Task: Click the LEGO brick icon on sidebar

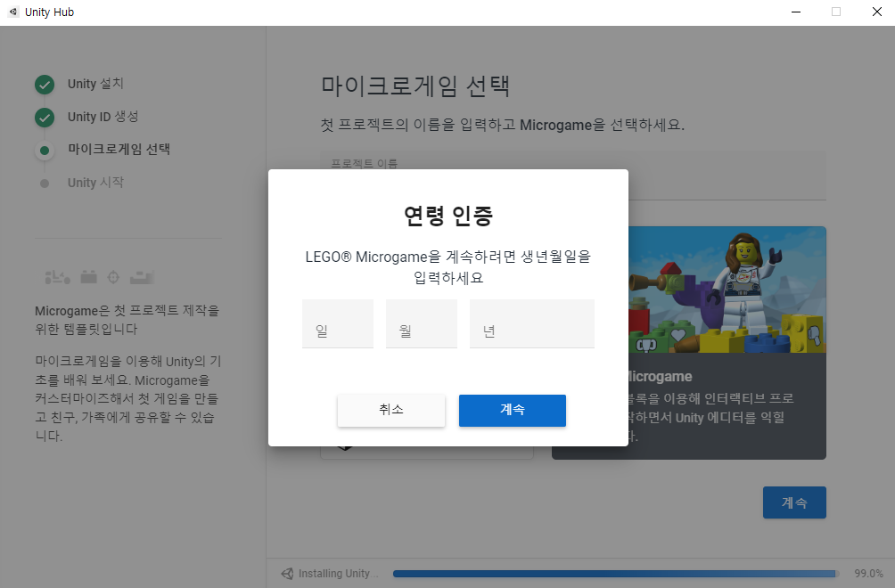Action: point(88,277)
